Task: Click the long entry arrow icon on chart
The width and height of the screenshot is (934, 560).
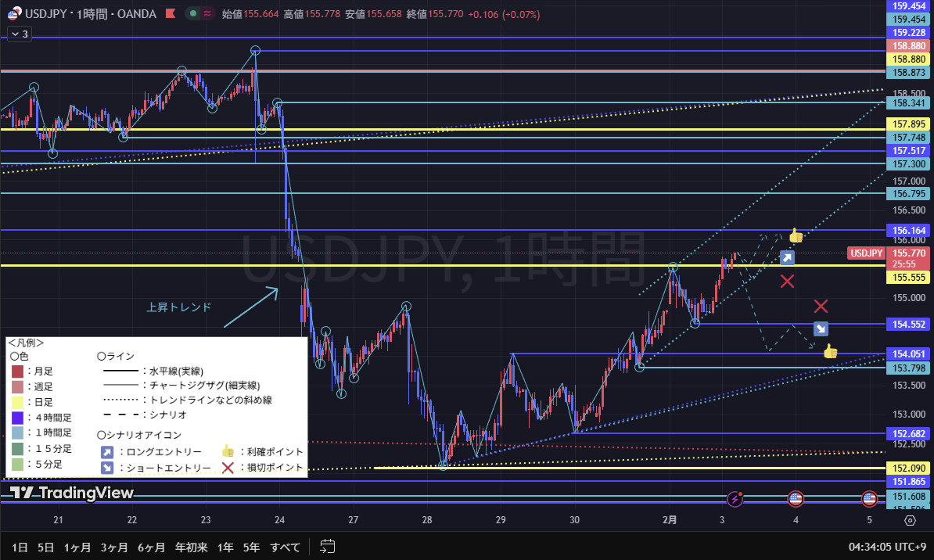Action: 787,258
